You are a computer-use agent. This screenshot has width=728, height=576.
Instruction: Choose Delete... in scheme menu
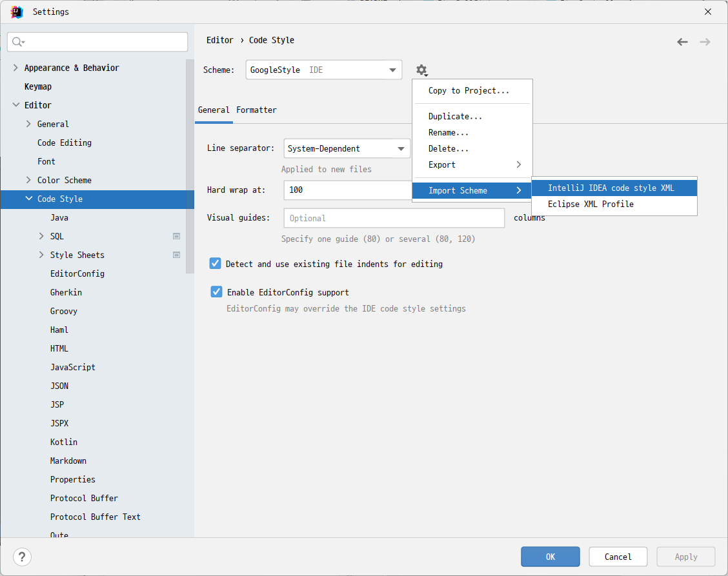pyautogui.click(x=472, y=149)
